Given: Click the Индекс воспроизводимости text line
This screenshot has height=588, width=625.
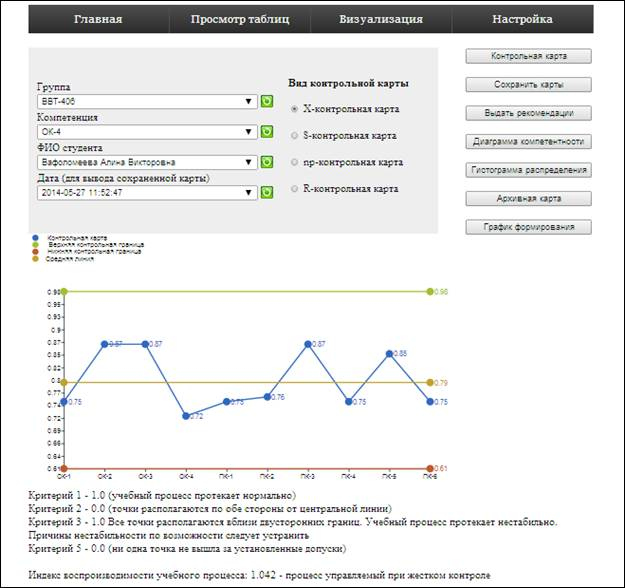Looking at the screenshot, I should coord(259,575).
